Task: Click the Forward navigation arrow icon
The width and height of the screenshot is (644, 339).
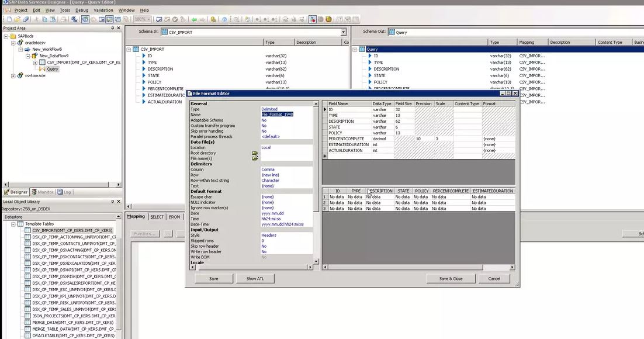Action: pos(203,19)
